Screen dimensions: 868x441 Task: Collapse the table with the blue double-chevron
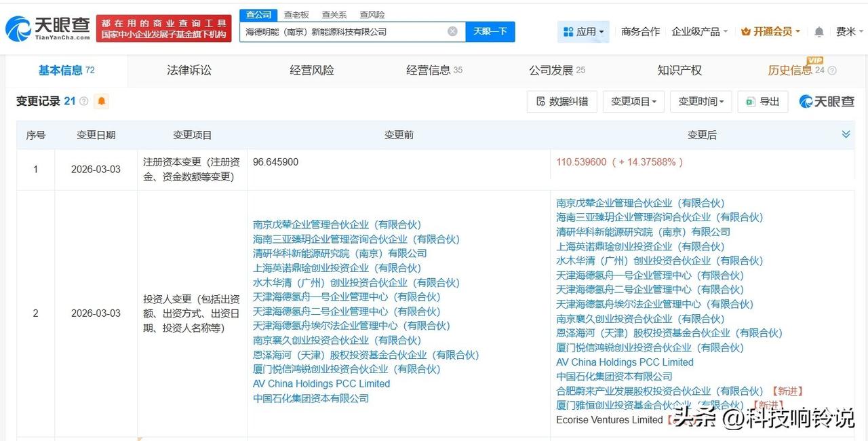(846, 134)
